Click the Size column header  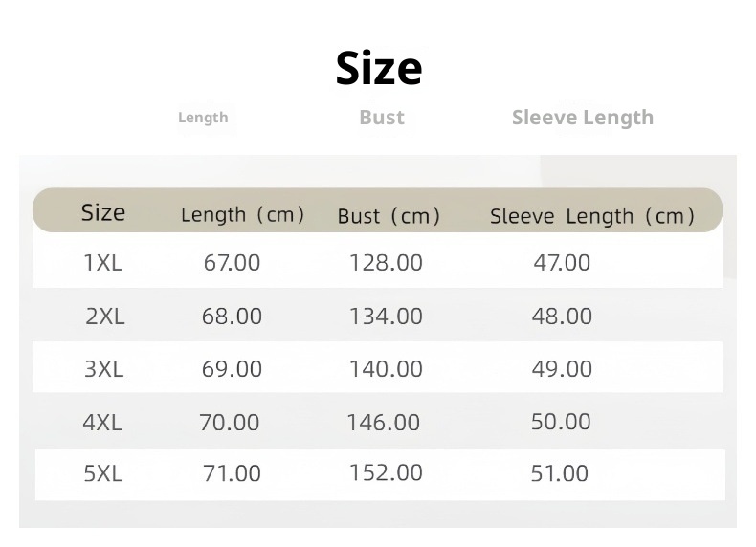pyautogui.click(x=103, y=212)
